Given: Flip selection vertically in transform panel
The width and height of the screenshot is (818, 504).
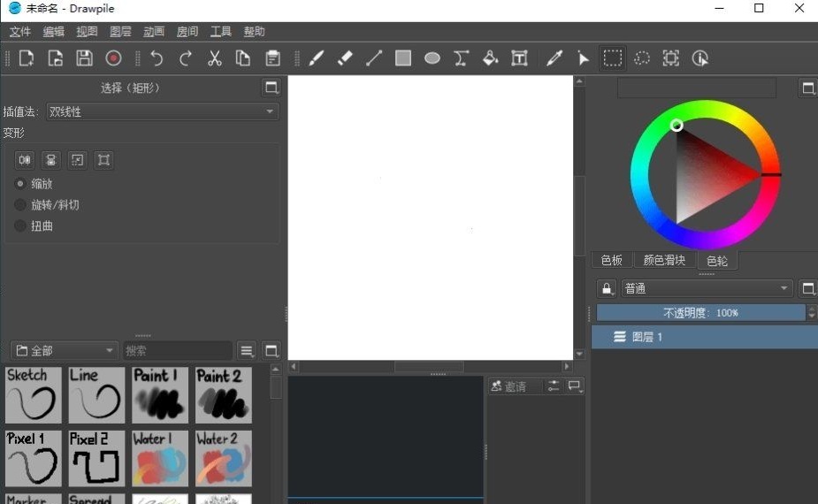Looking at the screenshot, I should 51,160.
